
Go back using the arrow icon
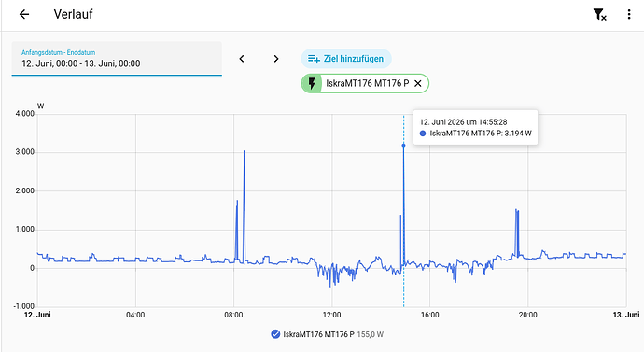point(24,14)
